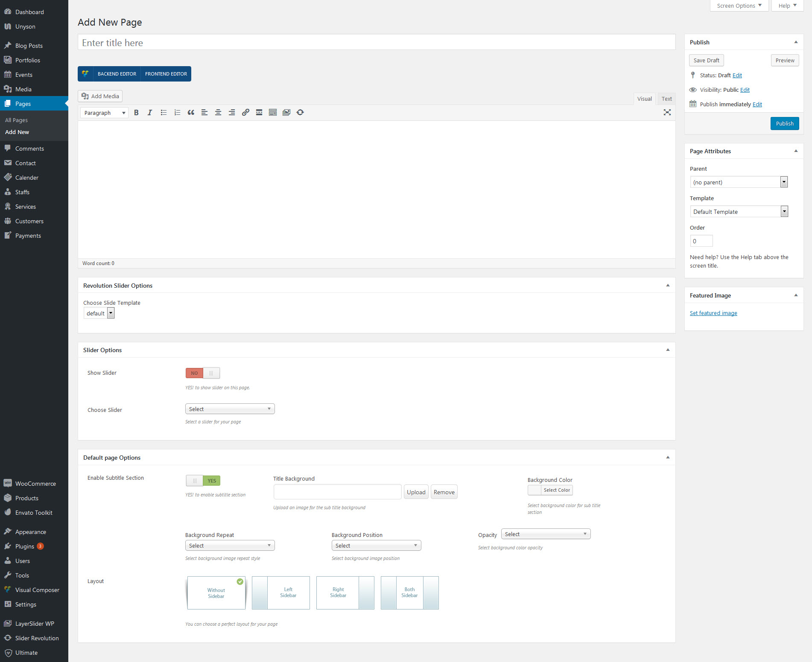Center-align text using the toolbar icon

tap(218, 113)
